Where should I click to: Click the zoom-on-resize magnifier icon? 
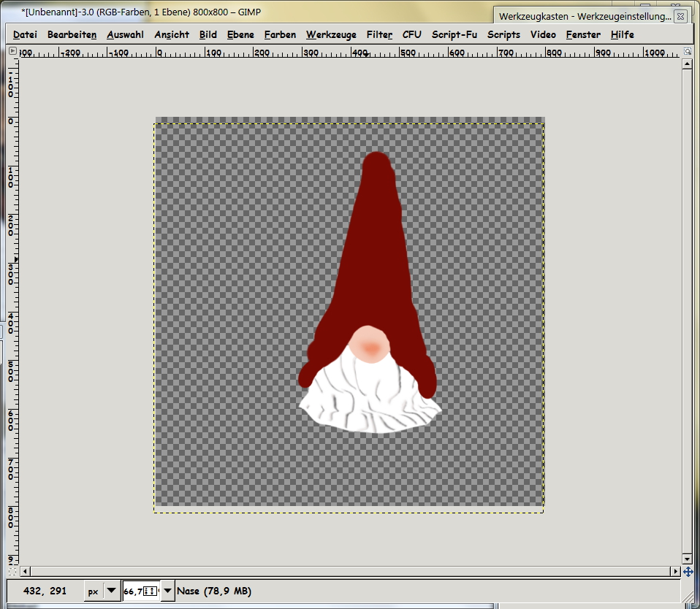pyautogui.click(x=688, y=51)
